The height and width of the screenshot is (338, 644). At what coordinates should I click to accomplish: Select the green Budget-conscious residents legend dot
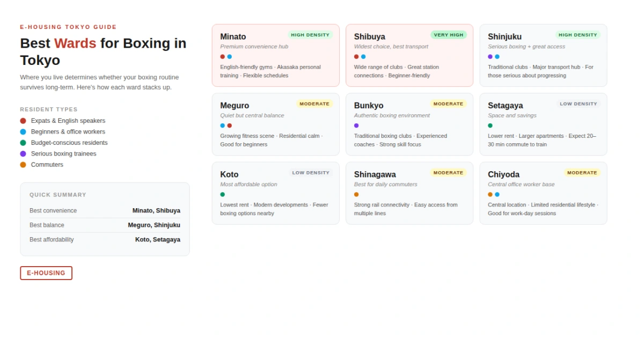point(23,143)
